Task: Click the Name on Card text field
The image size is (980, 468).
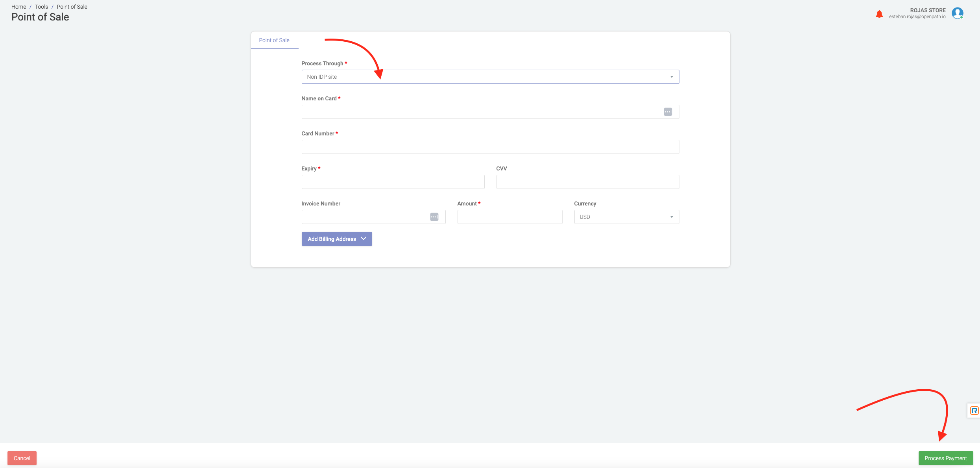Action: [480, 112]
